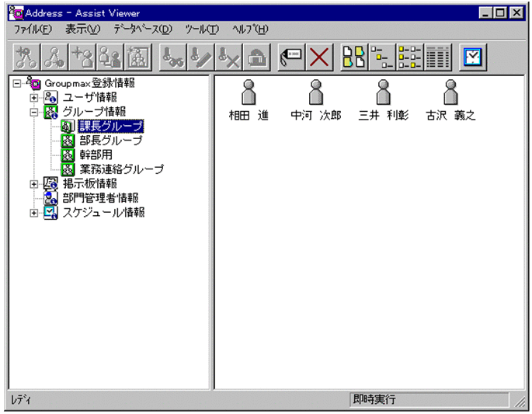The image size is (532, 414).
Task: Open the ファイル(F) menu
Action: pos(33,30)
